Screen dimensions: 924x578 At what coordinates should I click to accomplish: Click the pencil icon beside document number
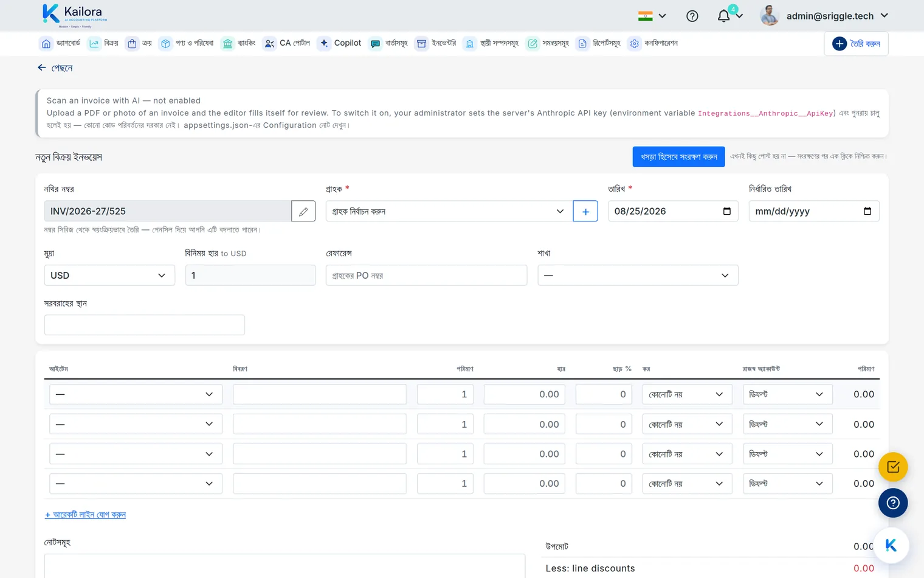pos(303,211)
